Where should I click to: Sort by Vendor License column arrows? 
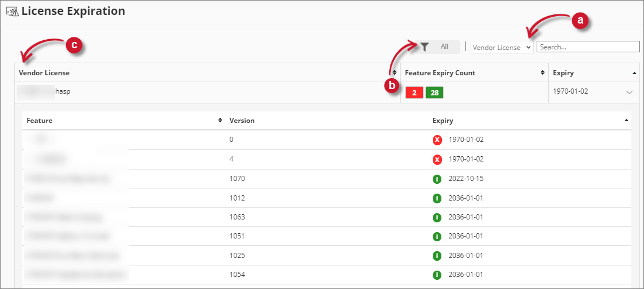394,73
